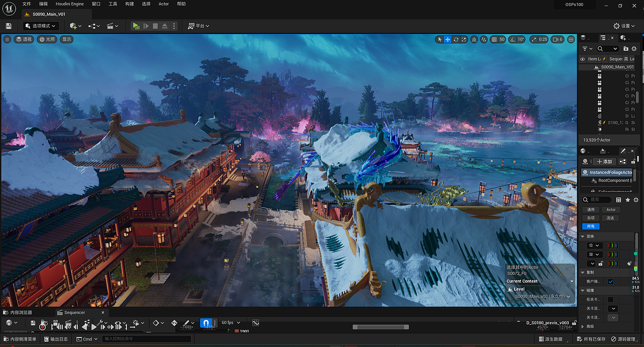Click the eye visibility column header in outliner
Image resolution: width=644 pixels, height=347 pixels.
[583, 59]
